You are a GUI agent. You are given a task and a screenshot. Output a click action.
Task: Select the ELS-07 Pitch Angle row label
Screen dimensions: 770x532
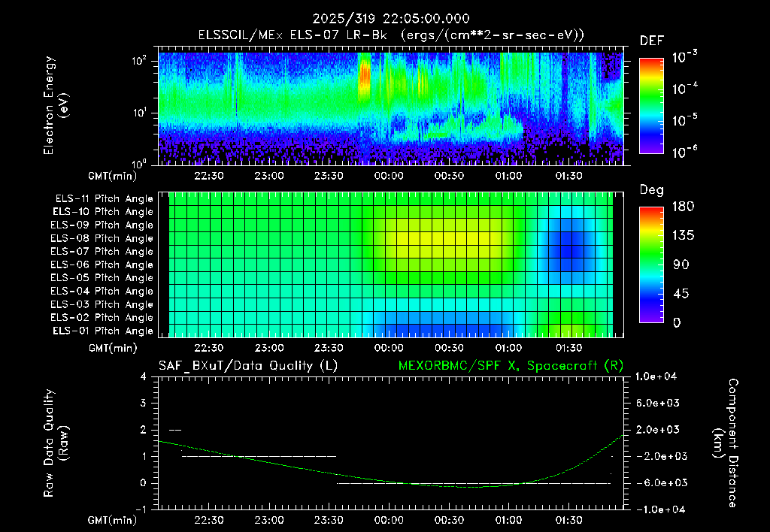pos(102,252)
